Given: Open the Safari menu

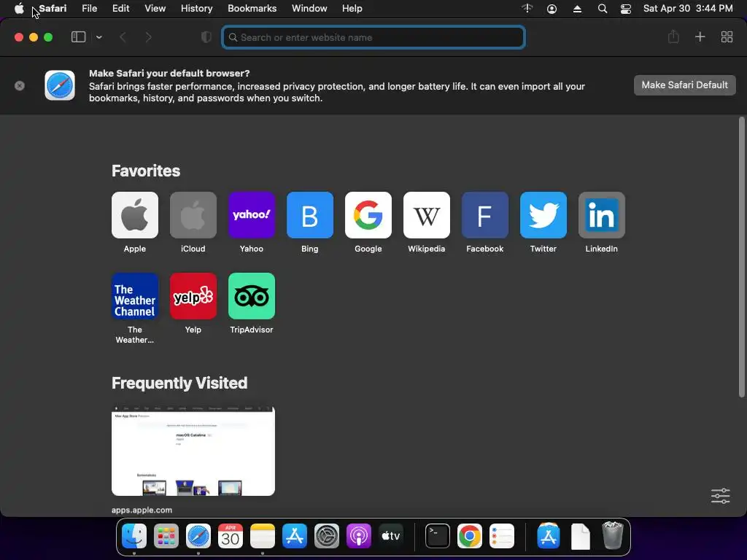Looking at the screenshot, I should tap(53, 9).
